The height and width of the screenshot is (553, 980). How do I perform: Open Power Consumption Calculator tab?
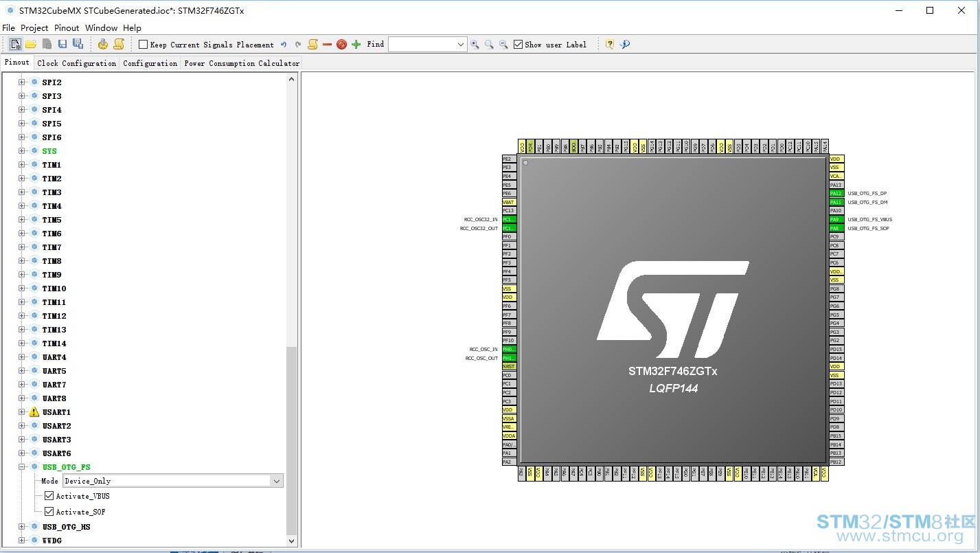click(242, 63)
